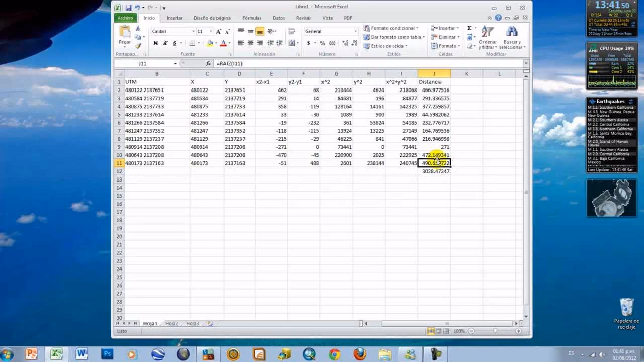The image size is (644, 362).
Task: Click the increase font size icon
Action: [218, 31]
